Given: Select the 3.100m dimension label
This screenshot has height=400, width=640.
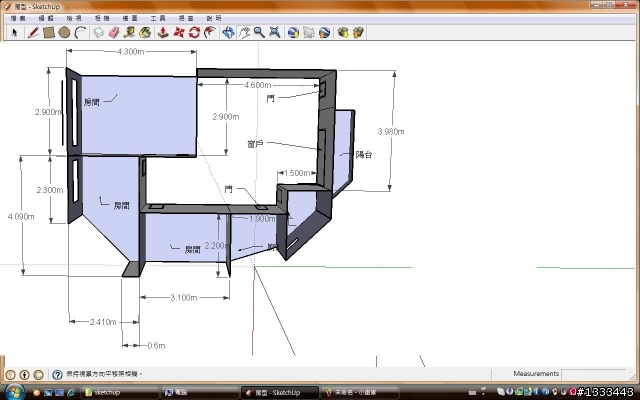Looking at the screenshot, I should click(x=184, y=298).
